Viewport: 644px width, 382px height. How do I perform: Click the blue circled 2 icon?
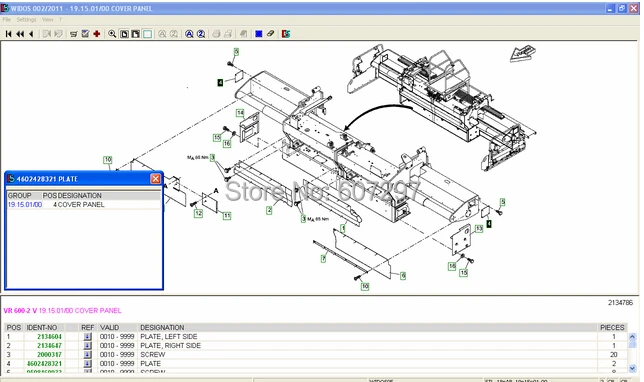201,34
